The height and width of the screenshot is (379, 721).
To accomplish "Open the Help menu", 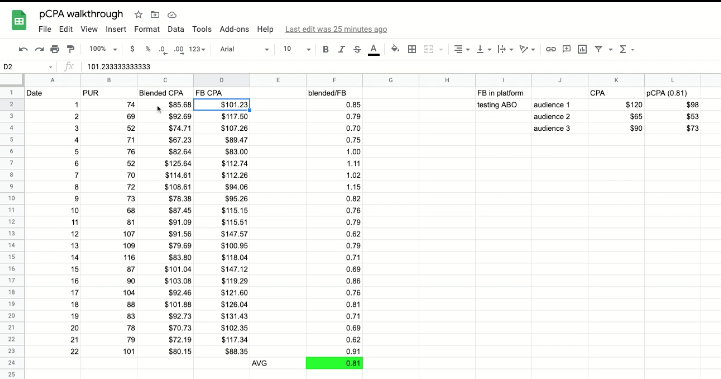I will 265,29.
